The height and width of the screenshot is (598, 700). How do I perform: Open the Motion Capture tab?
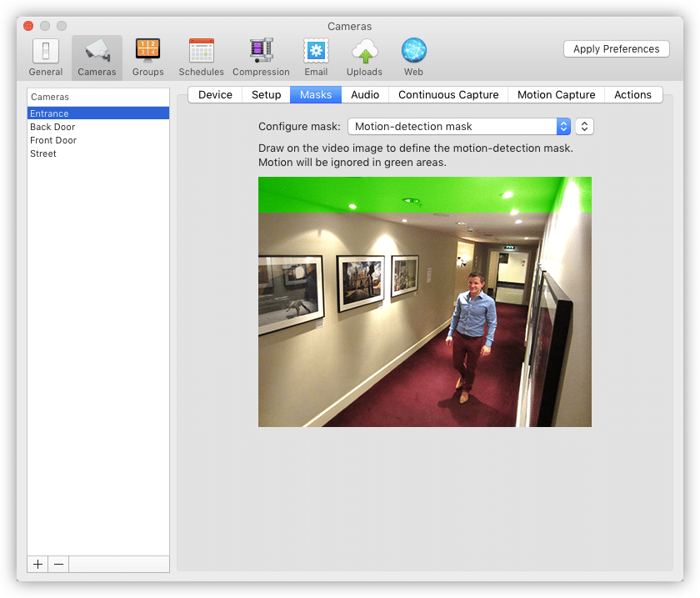(x=556, y=95)
